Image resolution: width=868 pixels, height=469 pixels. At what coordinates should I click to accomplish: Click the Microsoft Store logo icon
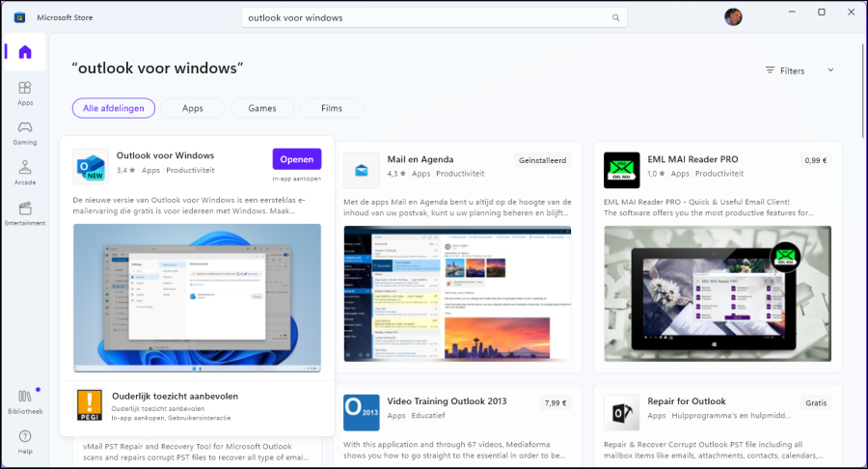point(19,17)
